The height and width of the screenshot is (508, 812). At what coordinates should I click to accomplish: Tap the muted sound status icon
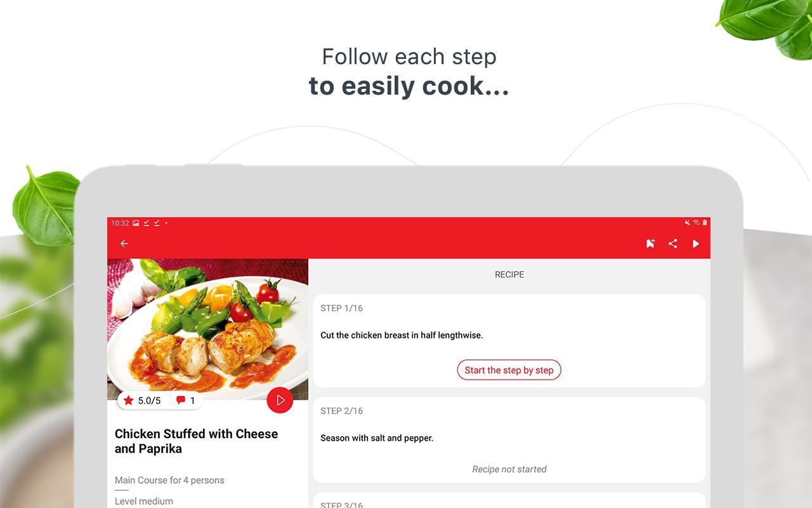[688, 223]
